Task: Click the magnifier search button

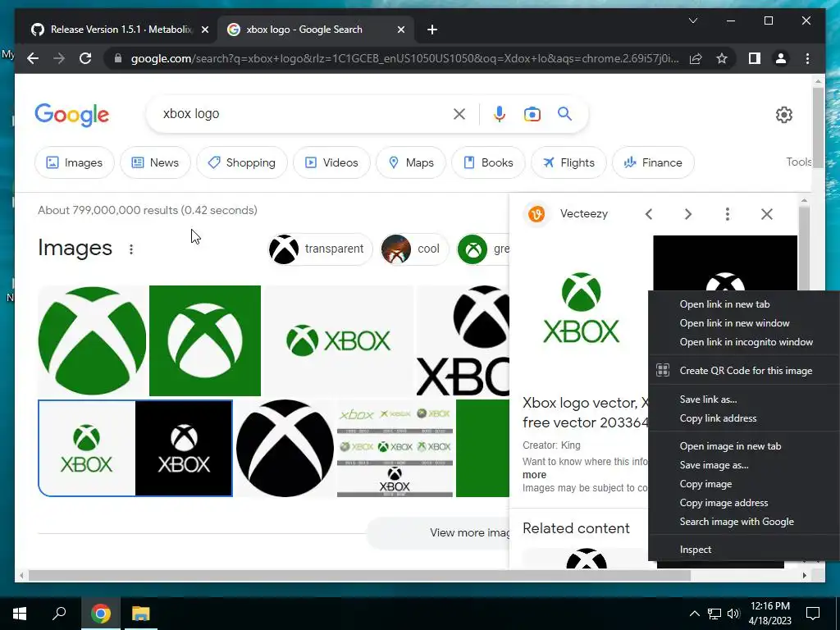Action: pyautogui.click(x=564, y=113)
